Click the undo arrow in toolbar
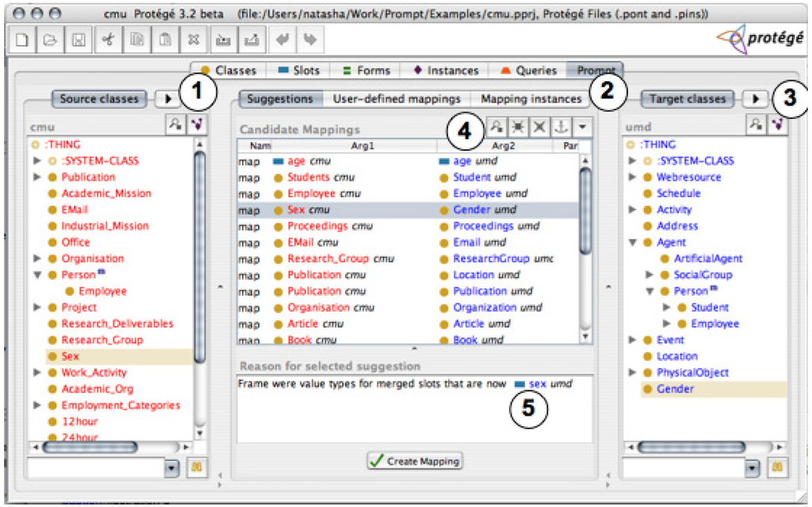This screenshot has height=507, width=812. (282, 40)
